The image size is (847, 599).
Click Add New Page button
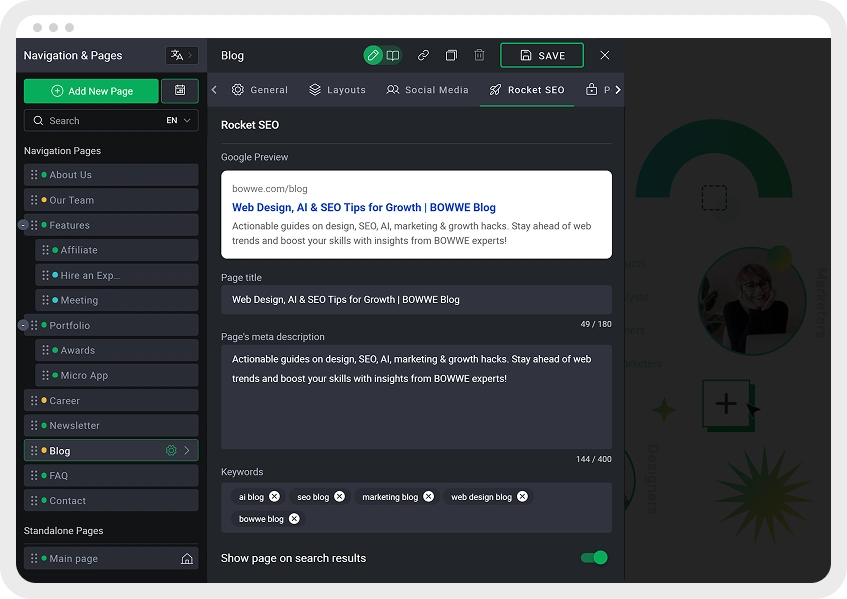tap(91, 91)
